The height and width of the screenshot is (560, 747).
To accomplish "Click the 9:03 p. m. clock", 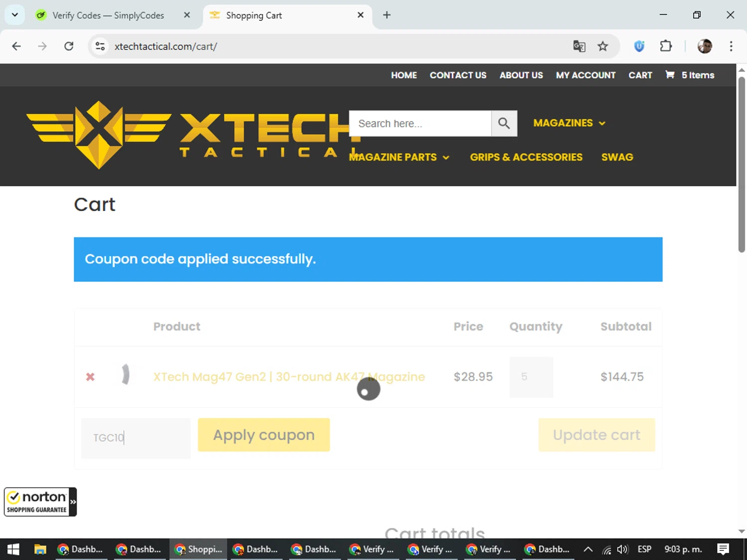I will coord(683,549).
